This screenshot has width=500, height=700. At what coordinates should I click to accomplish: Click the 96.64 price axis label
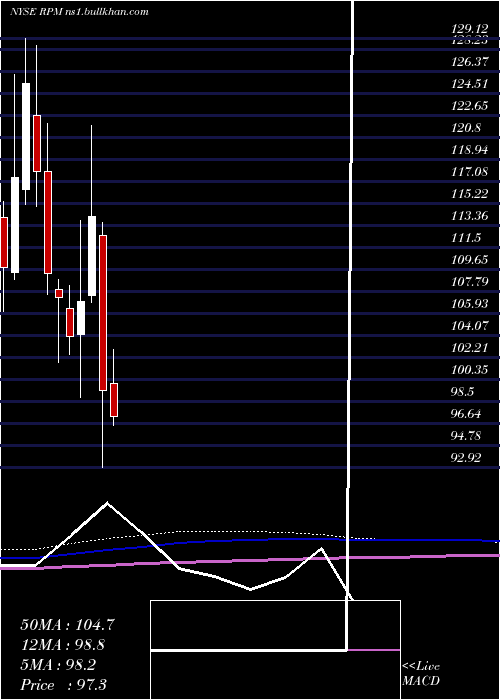point(467,414)
